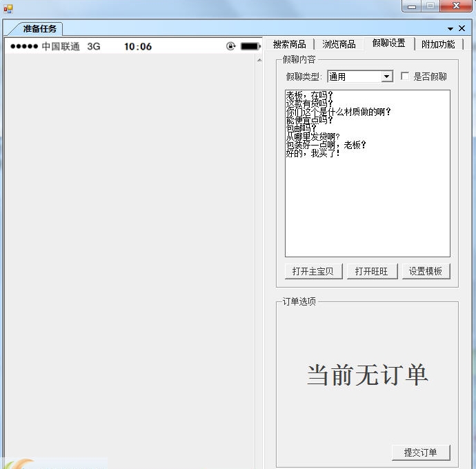Click the line 从哪里发货啊?
Viewport: 476px width, 469px height.
click(313, 137)
